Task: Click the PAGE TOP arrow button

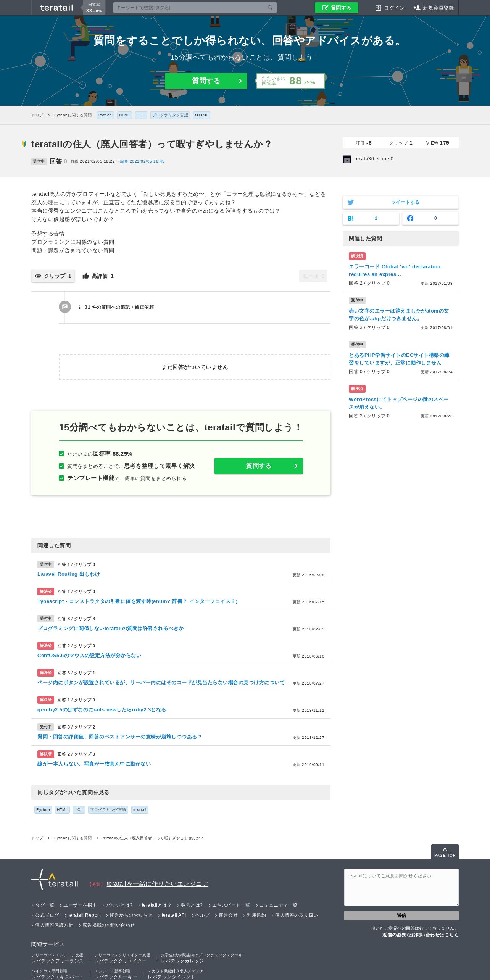Action: coord(445,852)
